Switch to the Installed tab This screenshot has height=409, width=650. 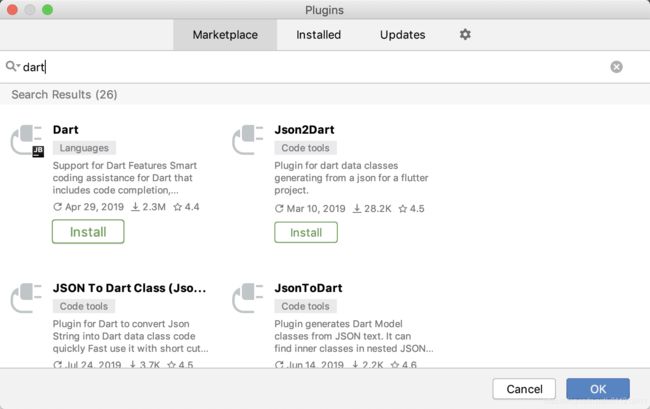click(x=318, y=35)
